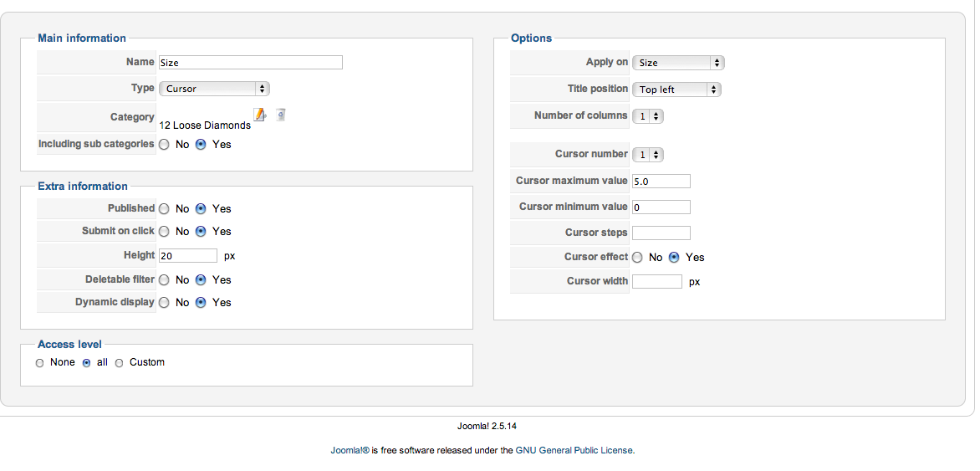The image size is (980, 471).
Task: Open the GNU General Public License link
Action: click(x=574, y=450)
